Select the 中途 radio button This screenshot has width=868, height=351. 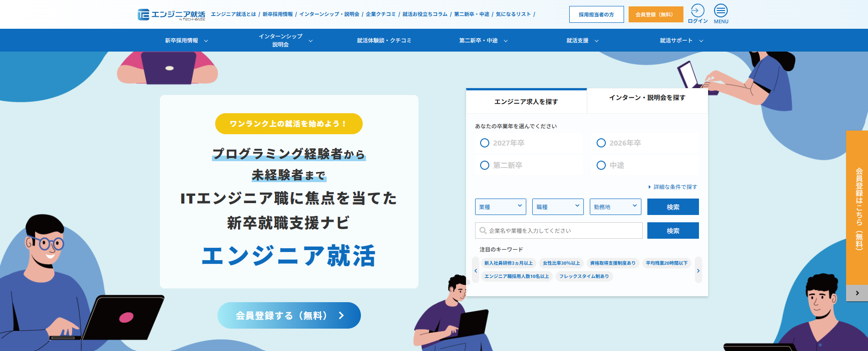tap(601, 165)
